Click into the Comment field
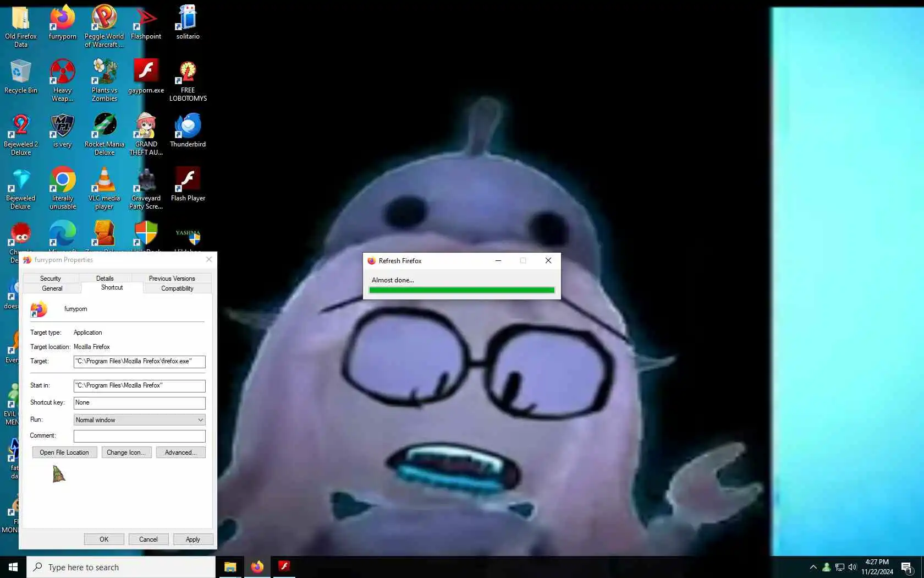This screenshot has width=924, height=578. click(140, 436)
